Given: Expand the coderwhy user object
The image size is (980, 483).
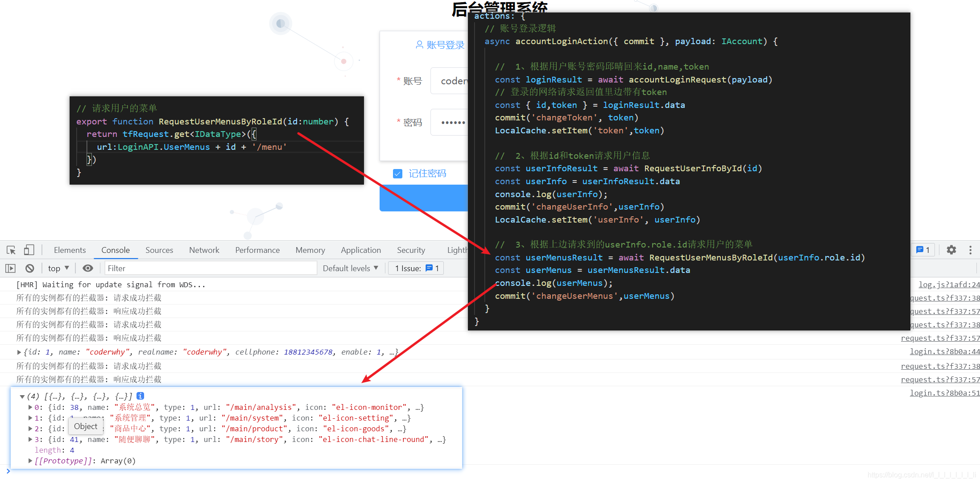Looking at the screenshot, I should [19, 352].
